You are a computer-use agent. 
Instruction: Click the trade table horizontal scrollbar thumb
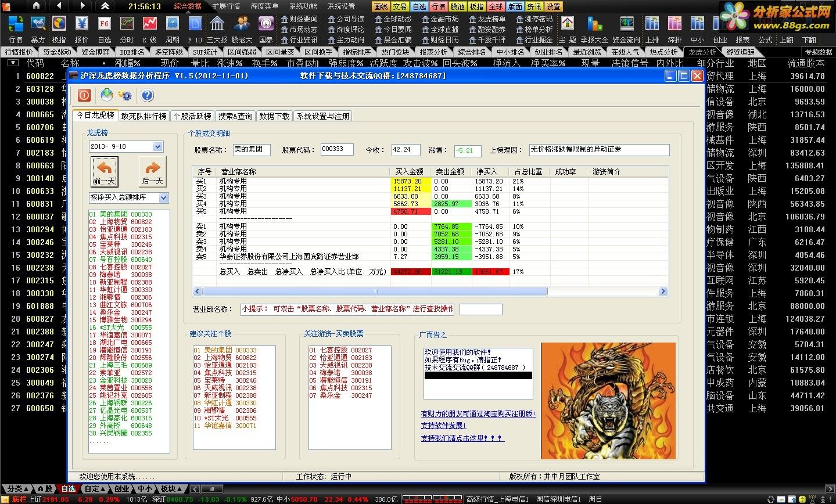click(x=375, y=291)
